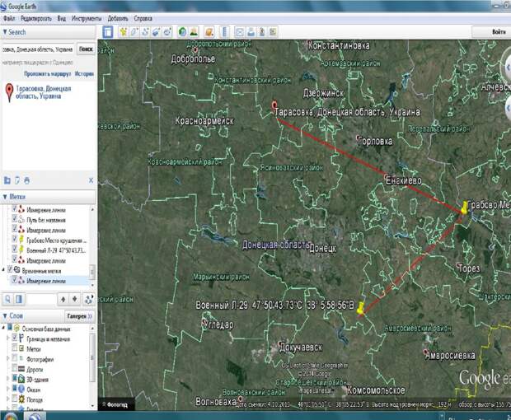The image size is (511, 420).
Task: Enable the Погода layer checkbox
Action: click(x=14, y=399)
